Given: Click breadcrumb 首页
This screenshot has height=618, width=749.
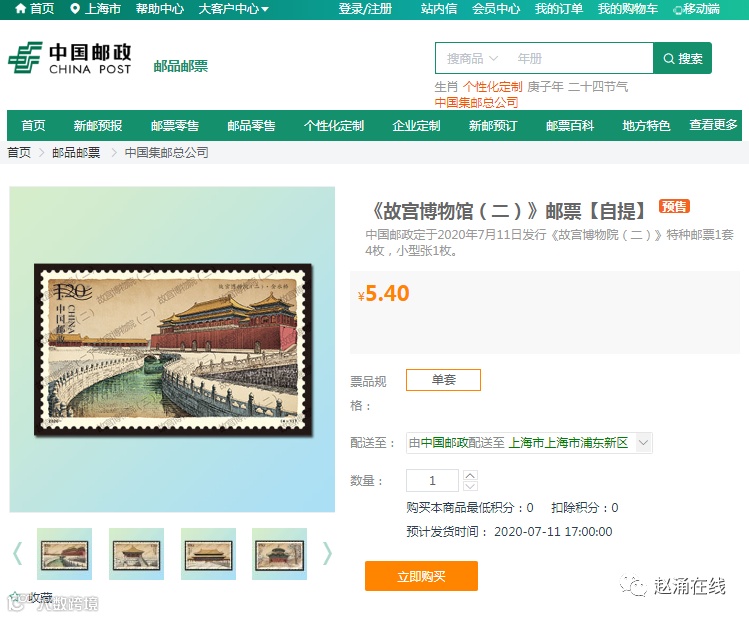Looking at the screenshot, I should [x=19, y=152].
